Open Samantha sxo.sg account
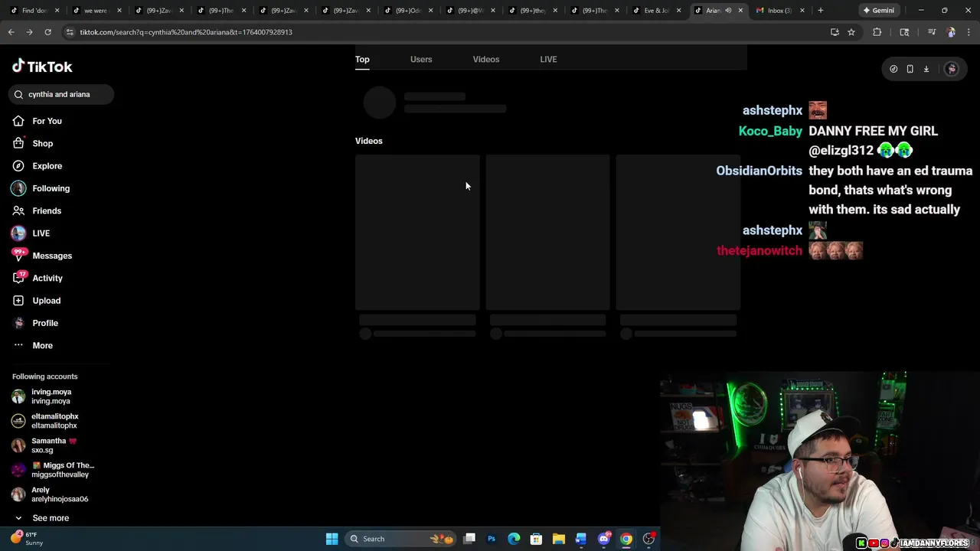The image size is (980, 551). coord(52,445)
